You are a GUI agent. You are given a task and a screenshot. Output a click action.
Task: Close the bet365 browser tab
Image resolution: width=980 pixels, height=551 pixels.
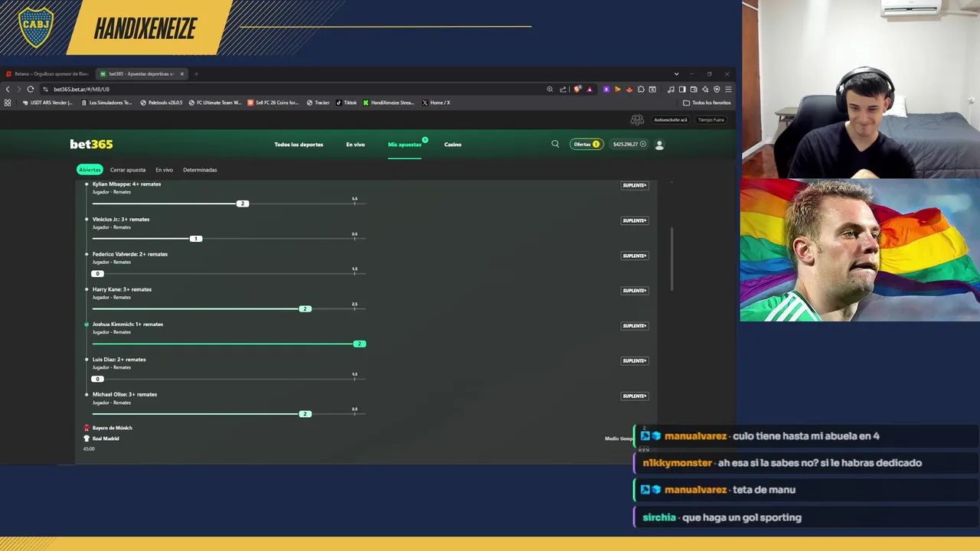tap(181, 74)
